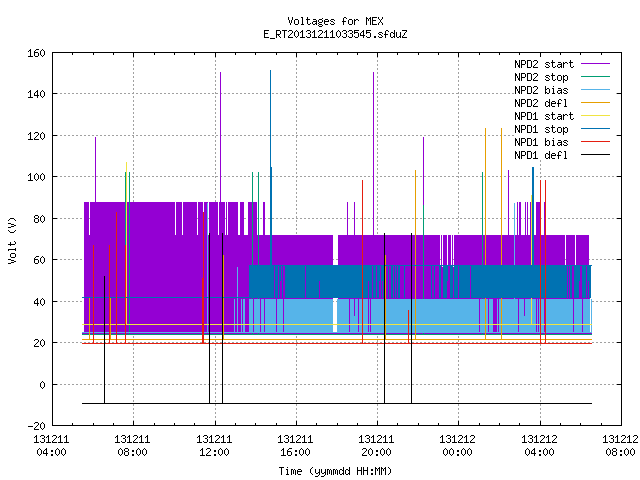640x480 pixels.
Task: Click the green NPD2 stop legend line
Action: point(595,77)
